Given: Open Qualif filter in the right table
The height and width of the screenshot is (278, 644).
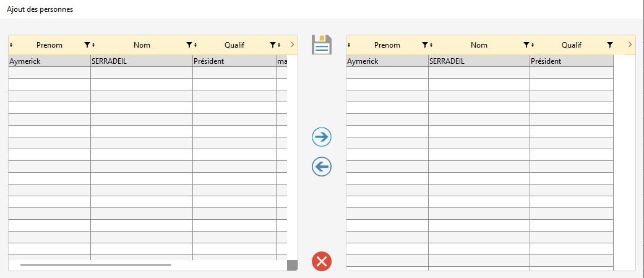Looking at the screenshot, I should tap(610, 45).
